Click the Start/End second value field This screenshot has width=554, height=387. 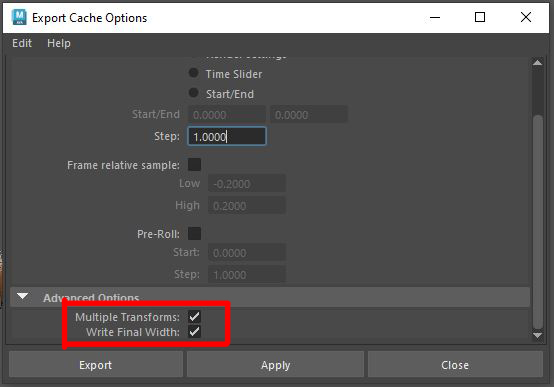(309, 115)
